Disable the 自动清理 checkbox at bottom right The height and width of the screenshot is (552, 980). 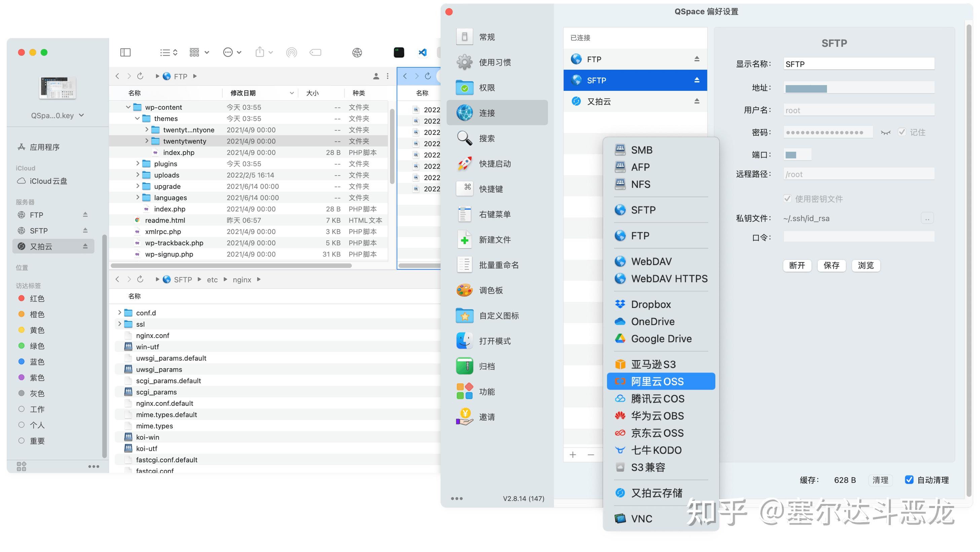tap(910, 480)
